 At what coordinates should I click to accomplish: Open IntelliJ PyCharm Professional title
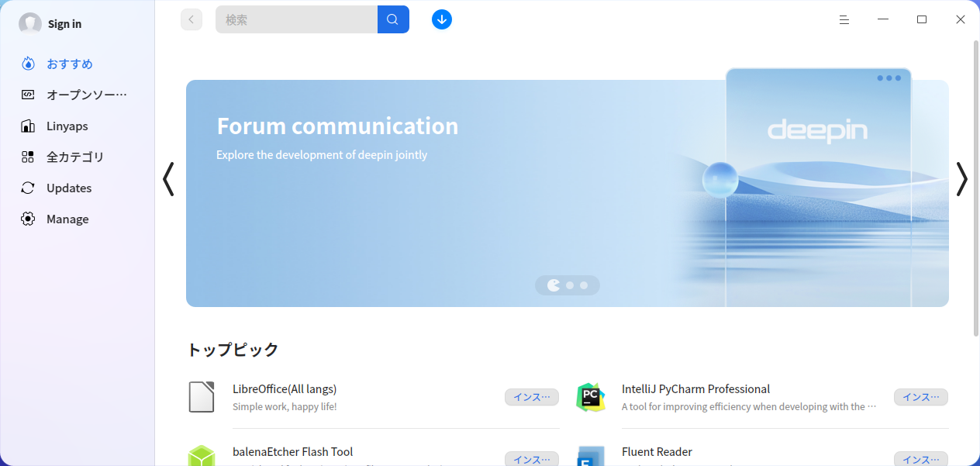click(695, 389)
